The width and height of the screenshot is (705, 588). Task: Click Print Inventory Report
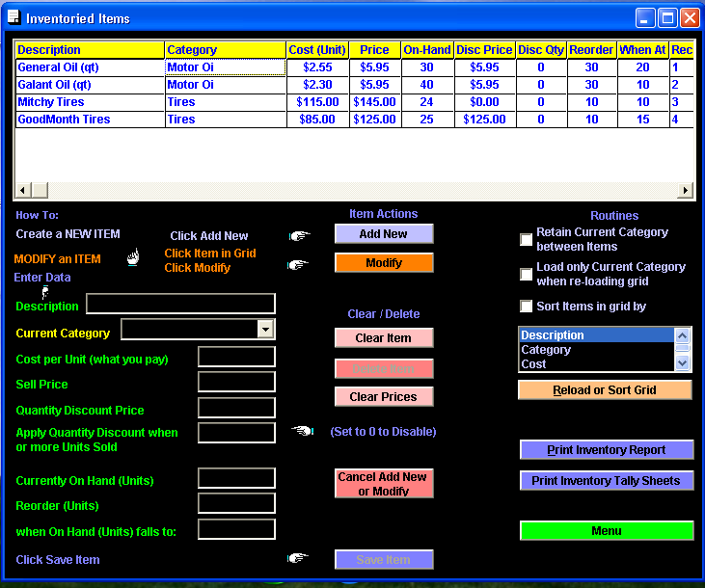point(607,449)
